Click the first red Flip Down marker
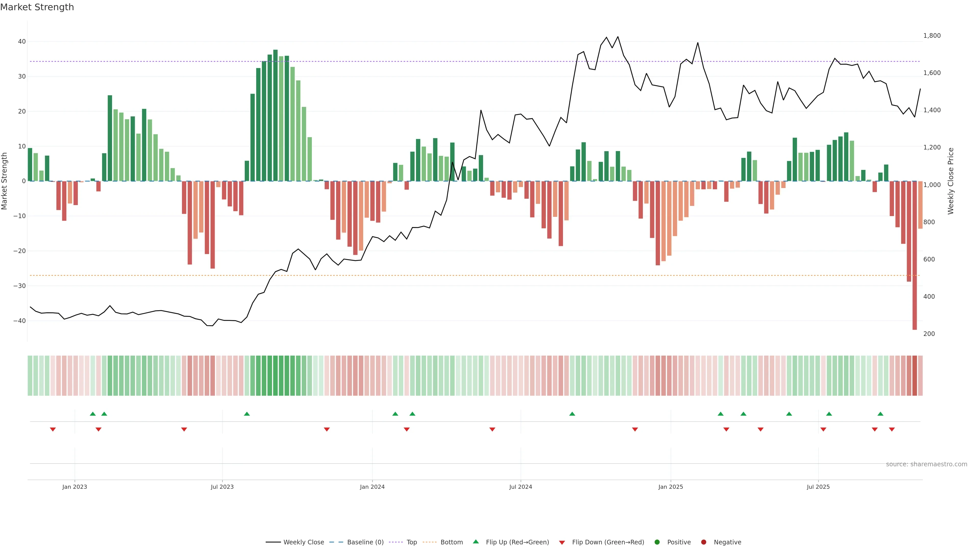The height and width of the screenshot is (551, 980). point(53,429)
